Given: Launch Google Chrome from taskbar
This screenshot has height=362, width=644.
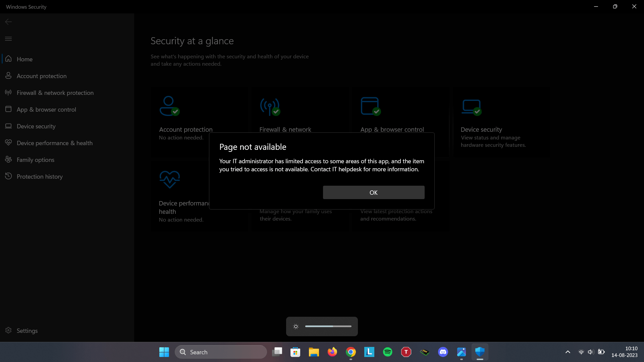Looking at the screenshot, I should (351, 352).
